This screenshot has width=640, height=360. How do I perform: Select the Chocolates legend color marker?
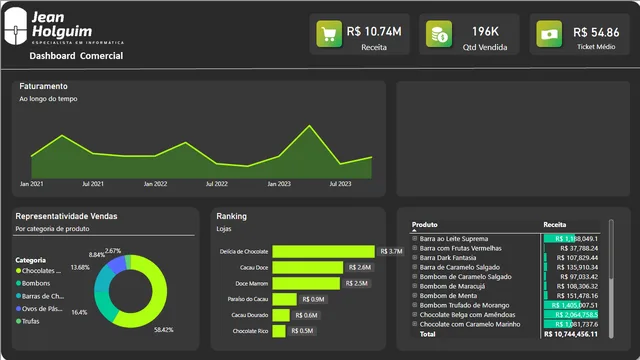tap(18, 271)
